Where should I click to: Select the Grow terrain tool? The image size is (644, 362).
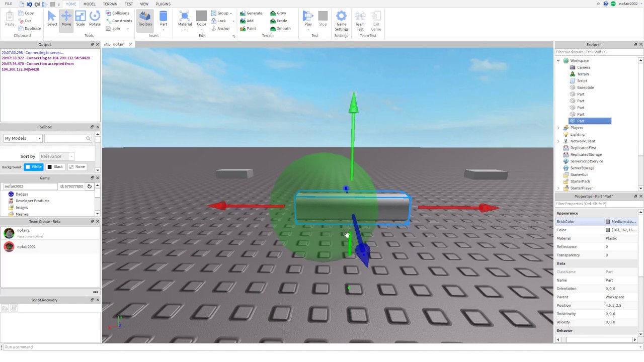coord(278,13)
